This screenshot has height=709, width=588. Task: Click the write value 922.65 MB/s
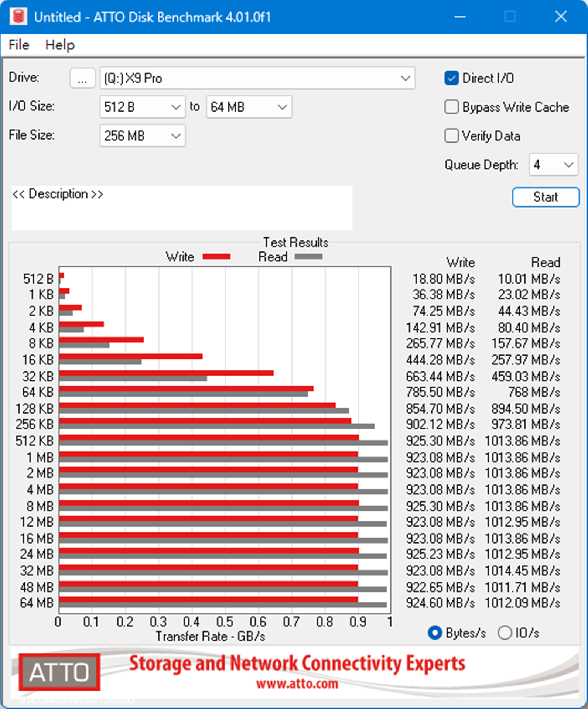click(x=440, y=587)
